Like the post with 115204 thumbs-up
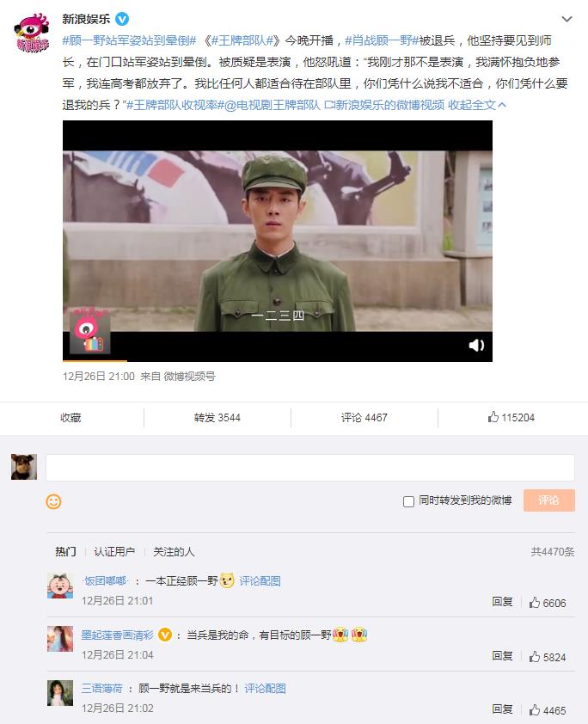Screen dimensions: 588x724 pos(511,417)
